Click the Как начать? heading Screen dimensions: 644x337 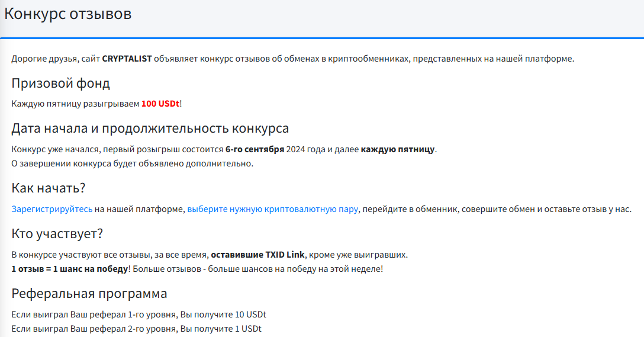[49, 188]
